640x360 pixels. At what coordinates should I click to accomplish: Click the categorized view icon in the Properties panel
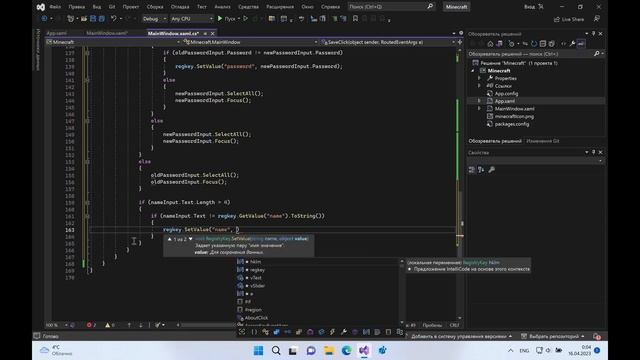pos(472,170)
